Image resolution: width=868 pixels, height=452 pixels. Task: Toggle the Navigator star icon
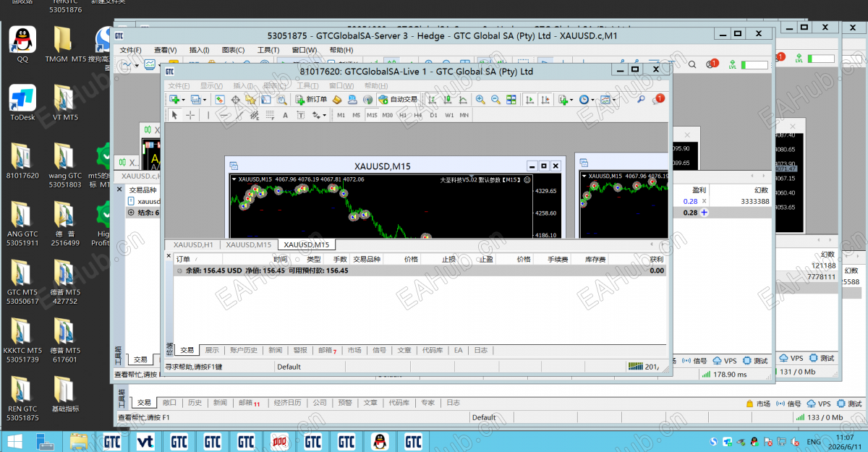[250, 99]
